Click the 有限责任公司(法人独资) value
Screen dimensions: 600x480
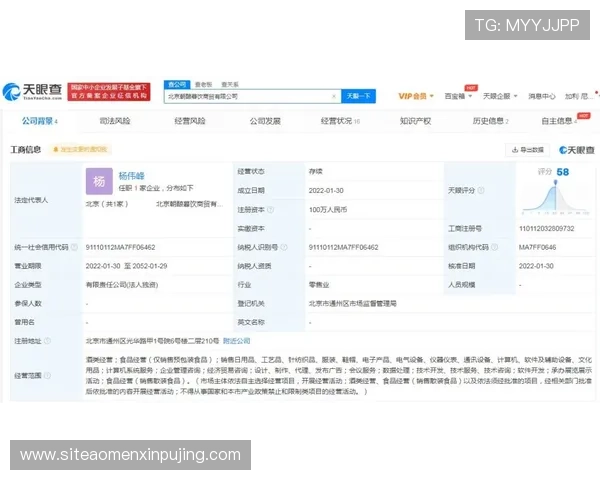tap(122, 285)
